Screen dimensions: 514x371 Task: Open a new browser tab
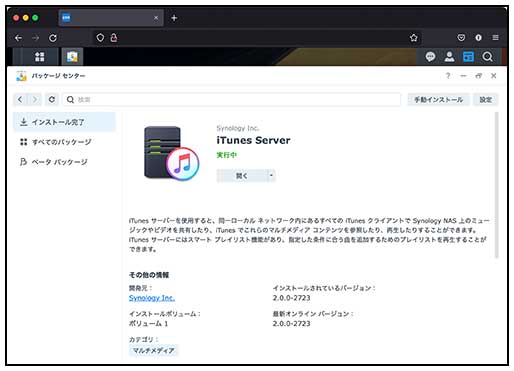point(174,18)
